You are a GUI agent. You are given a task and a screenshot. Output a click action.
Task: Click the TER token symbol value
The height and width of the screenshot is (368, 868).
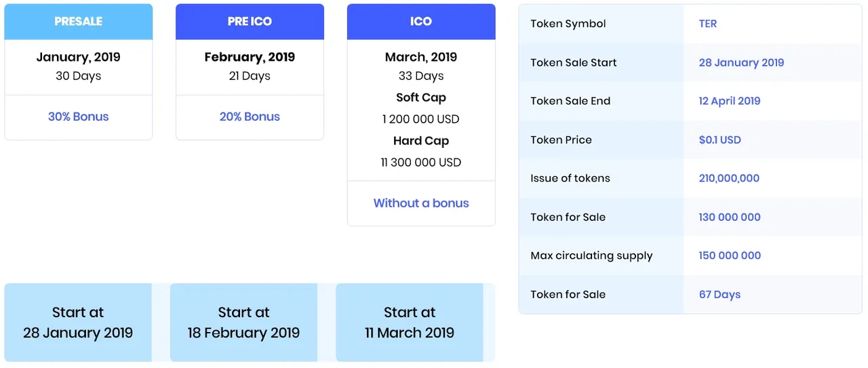[x=708, y=24]
